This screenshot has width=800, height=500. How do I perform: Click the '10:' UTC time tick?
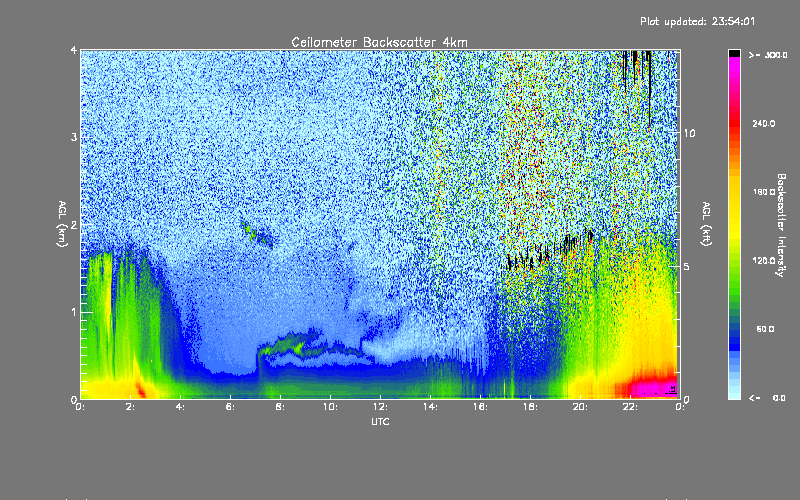[330, 407]
